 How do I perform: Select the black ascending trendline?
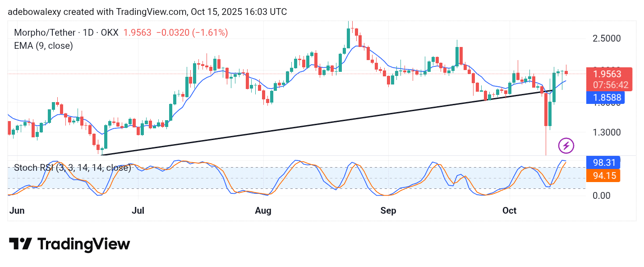316,122
